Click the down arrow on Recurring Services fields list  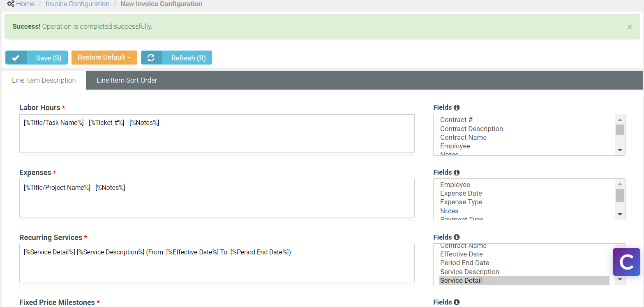(620, 279)
